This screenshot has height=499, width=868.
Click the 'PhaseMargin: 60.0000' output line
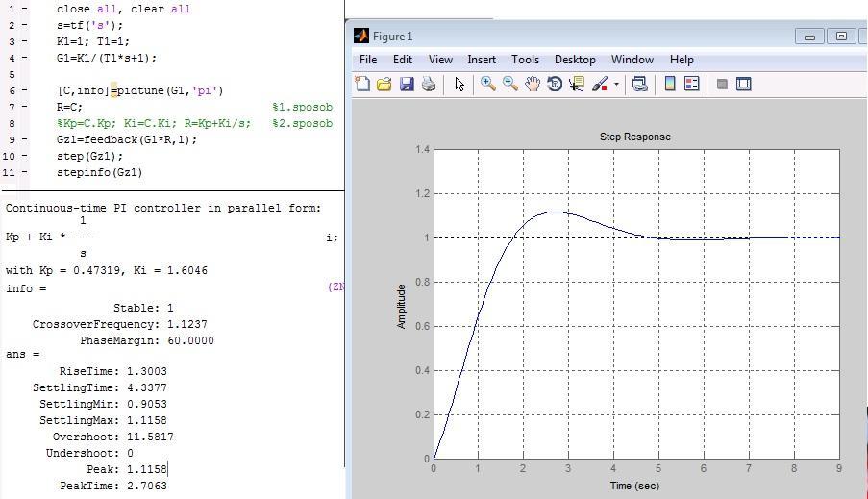[147, 340]
